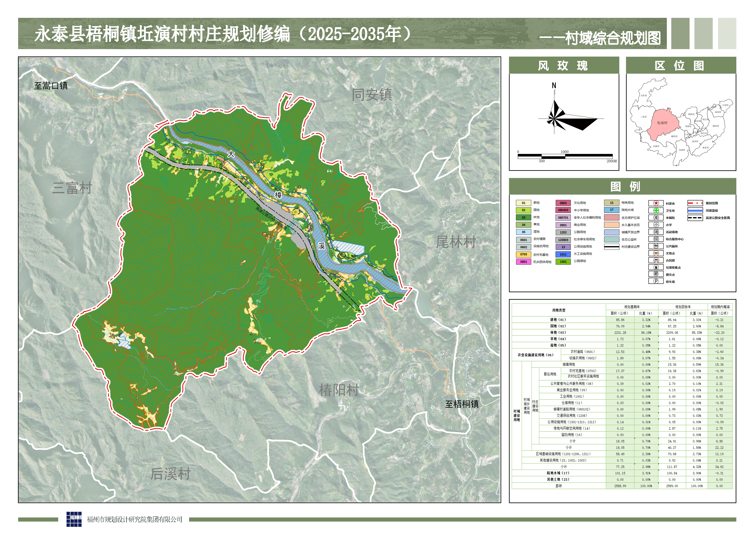Click the 林地 (03) row in the table
The height and width of the screenshot is (535, 756).
[558, 332]
